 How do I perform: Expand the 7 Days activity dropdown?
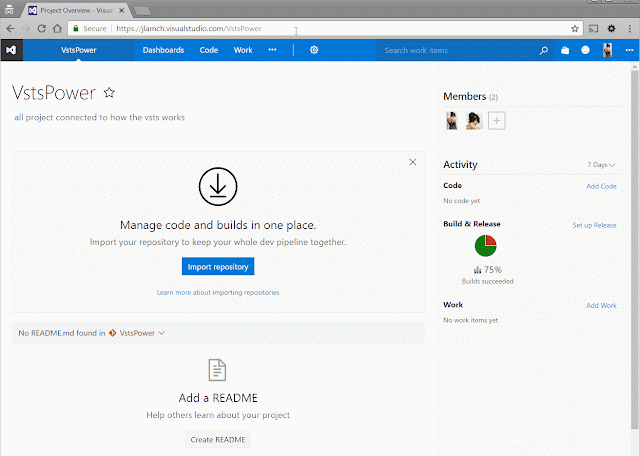coord(601,165)
